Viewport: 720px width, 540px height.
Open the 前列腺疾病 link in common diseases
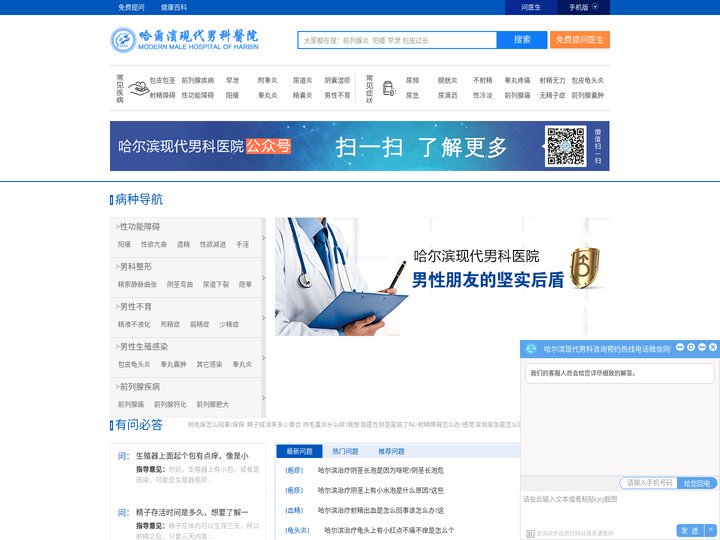point(197,80)
